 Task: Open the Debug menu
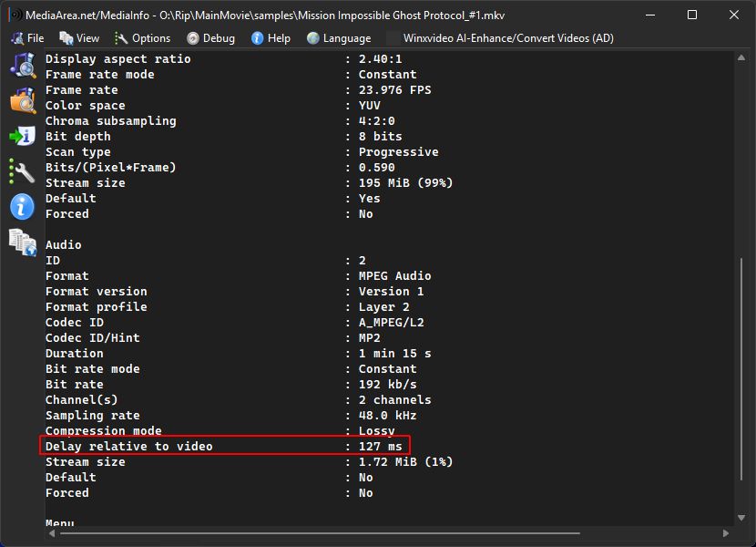[210, 38]
